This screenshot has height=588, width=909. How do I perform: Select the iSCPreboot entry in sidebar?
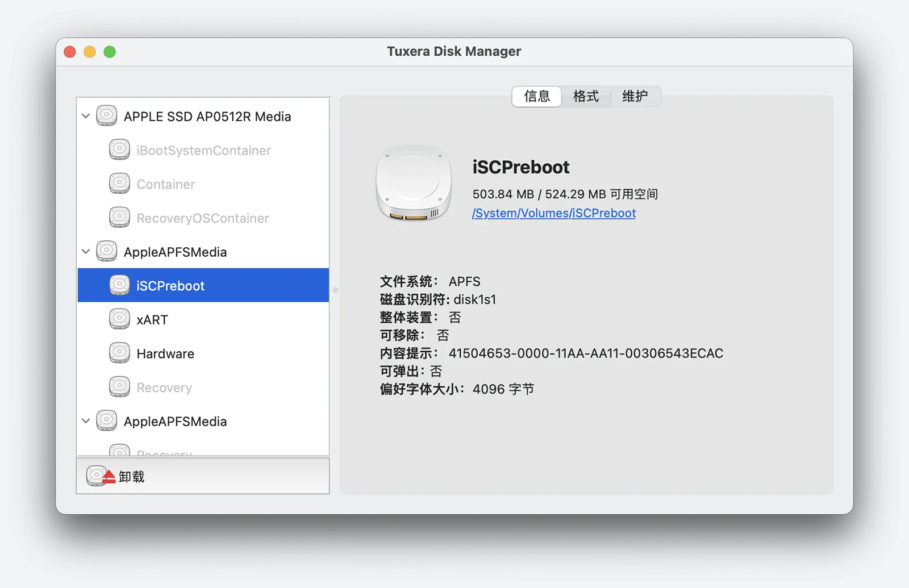point(170,286)
